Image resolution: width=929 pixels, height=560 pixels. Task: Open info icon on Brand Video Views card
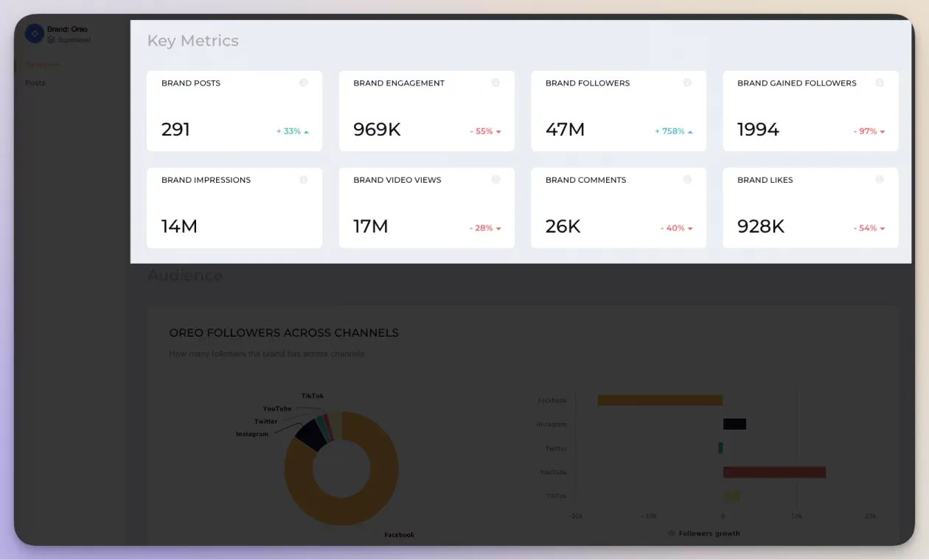coord(495,179)
